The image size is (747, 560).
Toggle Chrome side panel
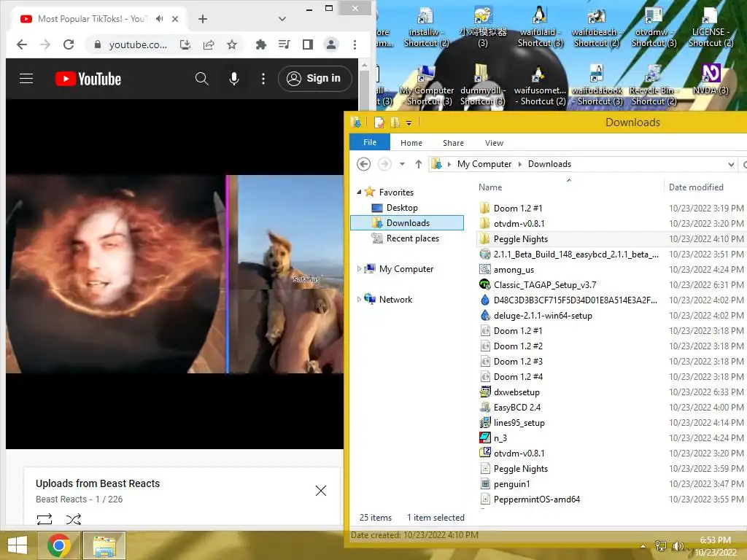point(308,44)
